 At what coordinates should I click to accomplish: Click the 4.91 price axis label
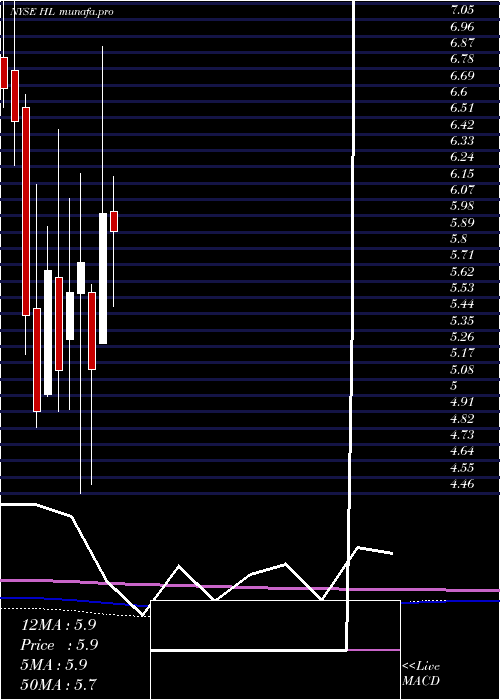point(462,402)
